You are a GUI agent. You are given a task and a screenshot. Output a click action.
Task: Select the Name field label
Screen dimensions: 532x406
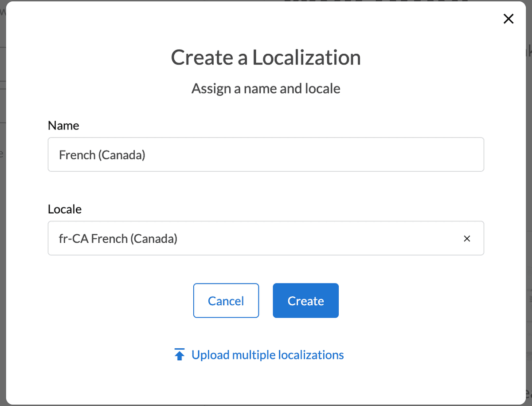pyautogui.click(x=63, y=126)
